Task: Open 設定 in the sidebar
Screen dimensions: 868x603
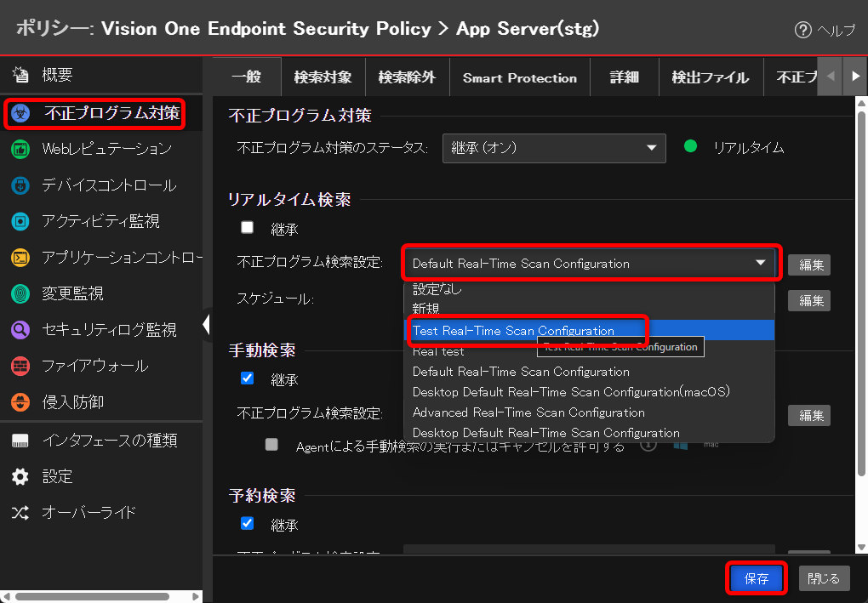Action: (57, 476)
